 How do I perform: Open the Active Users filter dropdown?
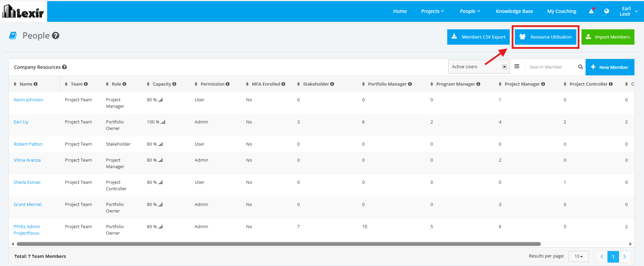[479, 67]
